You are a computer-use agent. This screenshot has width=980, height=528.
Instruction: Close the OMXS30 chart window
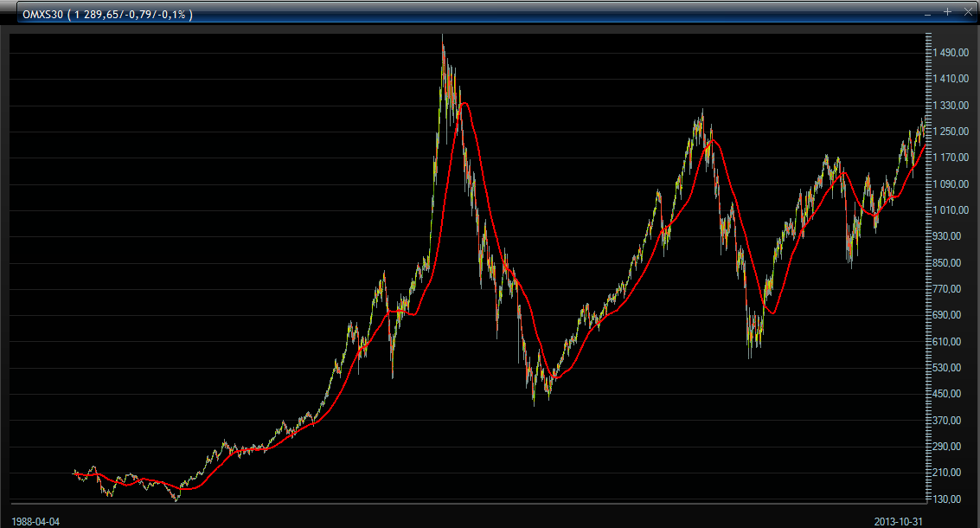(968, 12)
